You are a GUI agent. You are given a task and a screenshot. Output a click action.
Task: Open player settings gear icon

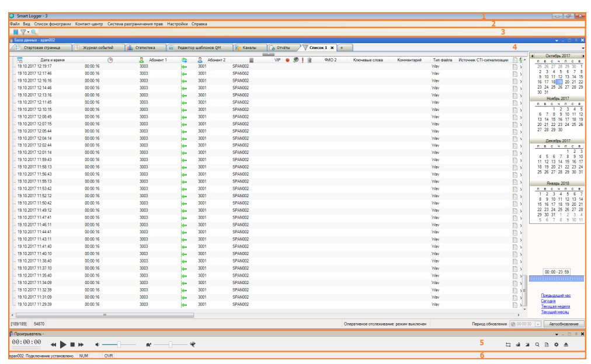tap(557, 345)
